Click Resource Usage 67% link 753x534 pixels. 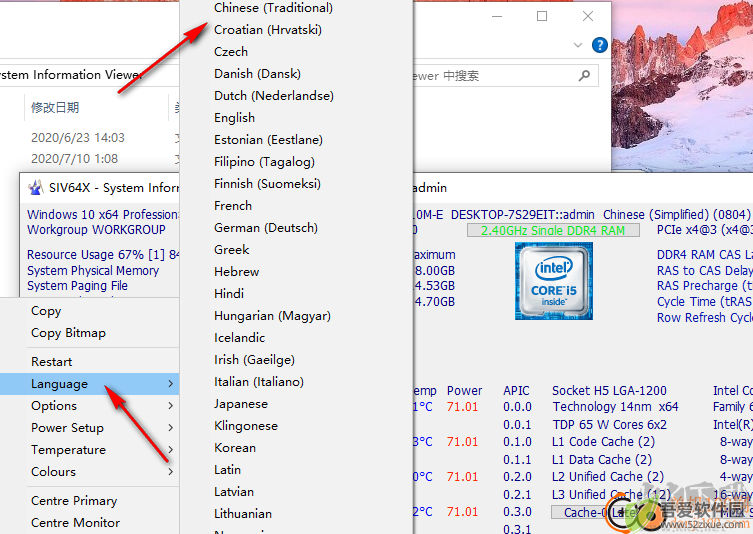tap(103, 255)
